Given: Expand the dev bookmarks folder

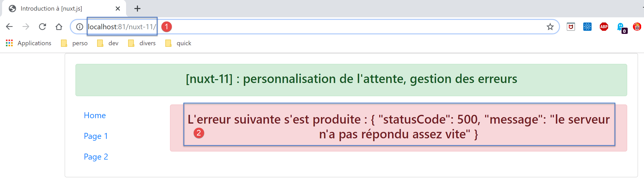Looking at the screenshot, I should [x=108, y=43].
